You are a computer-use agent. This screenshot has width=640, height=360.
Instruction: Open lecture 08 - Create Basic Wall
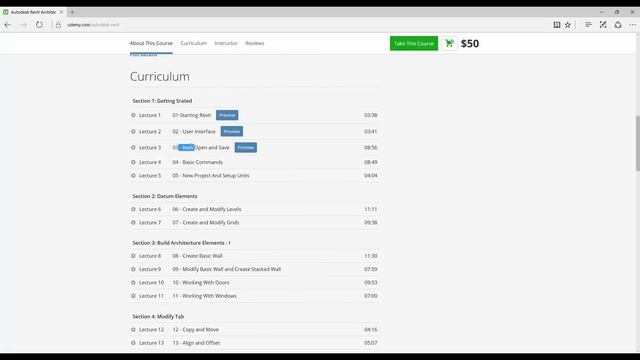(198, 256)
